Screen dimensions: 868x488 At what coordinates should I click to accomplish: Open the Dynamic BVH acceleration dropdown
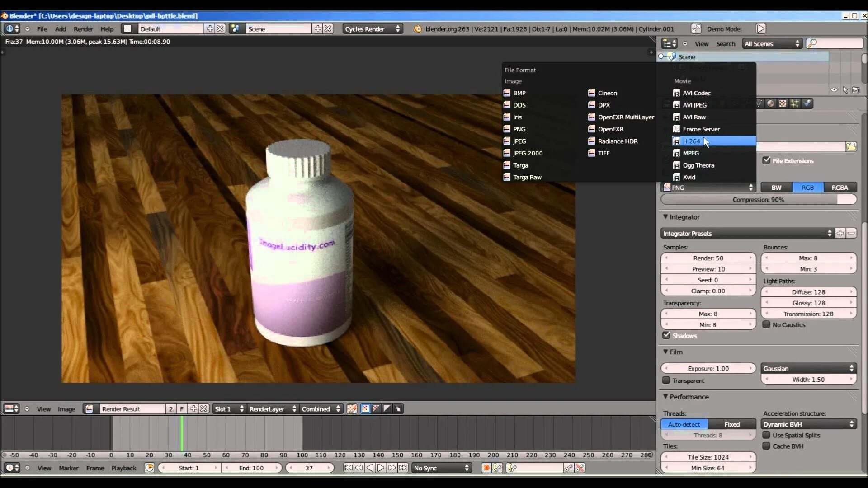809,424
